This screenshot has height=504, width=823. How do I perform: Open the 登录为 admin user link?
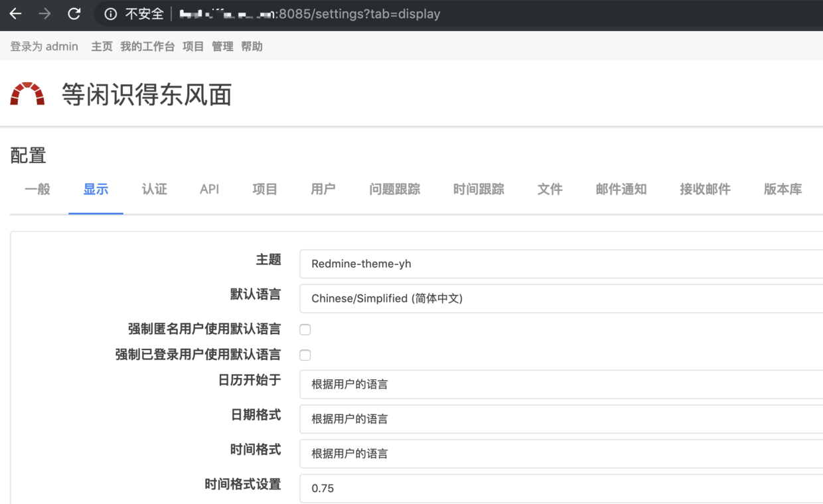tap(44, 46)
